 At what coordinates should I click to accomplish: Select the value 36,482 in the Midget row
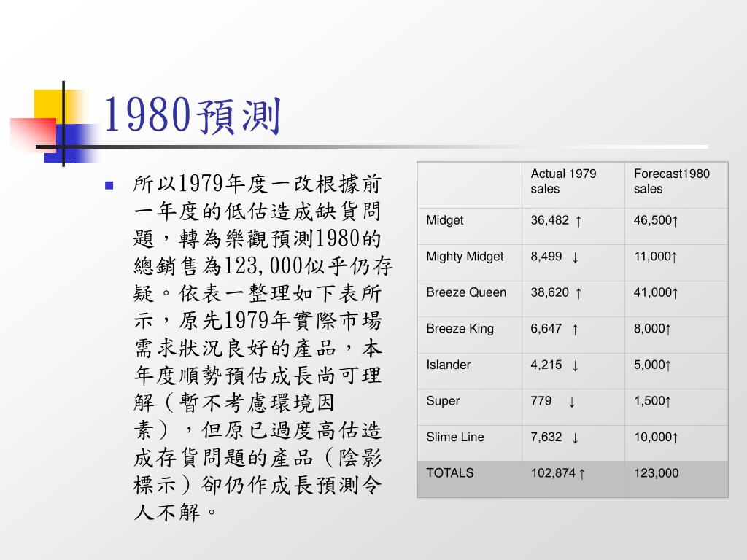coord(550,220)
